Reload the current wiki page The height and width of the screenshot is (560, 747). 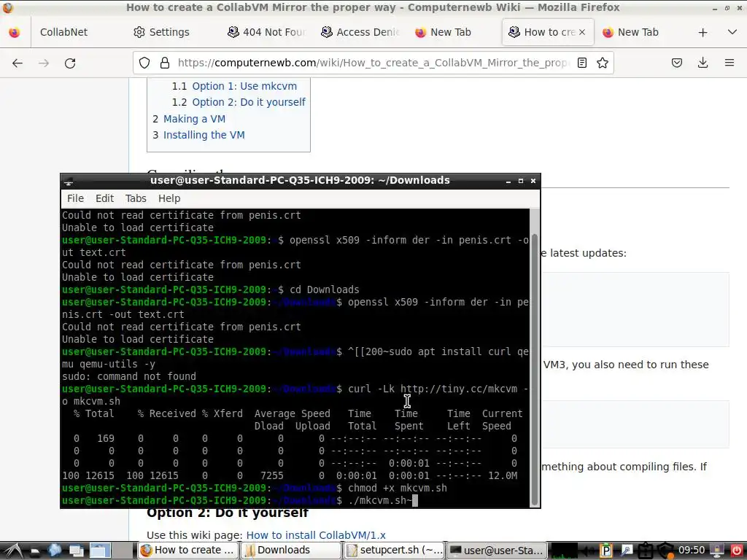[70, 63]
